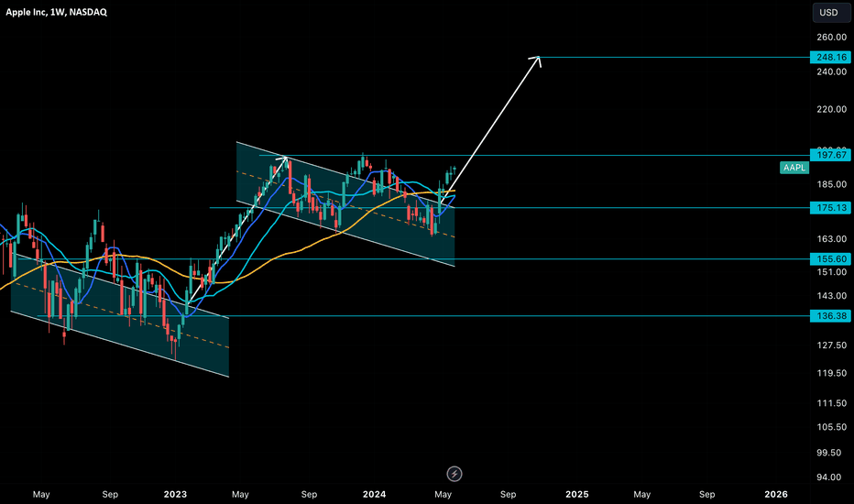The image size is (854, 504).
Task: Click the 2026 time axis label
Action: (776, 494)
